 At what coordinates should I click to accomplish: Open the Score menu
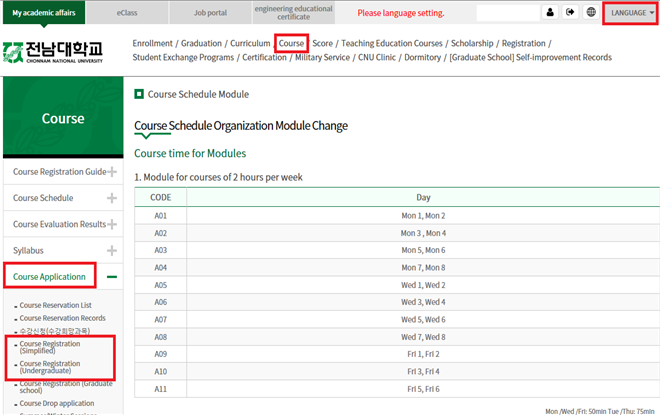coord(322,43)
